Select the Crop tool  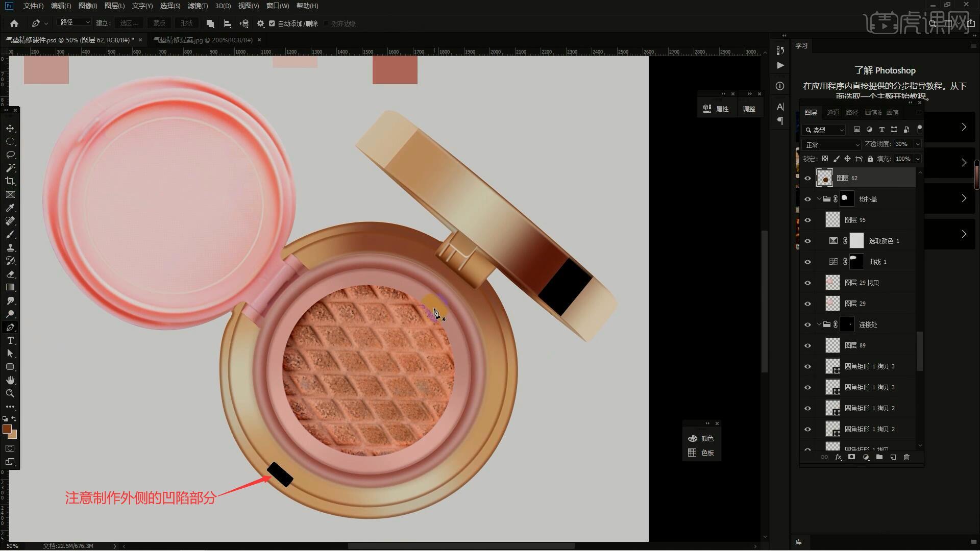pyautogui.click(x=10, y=181)
